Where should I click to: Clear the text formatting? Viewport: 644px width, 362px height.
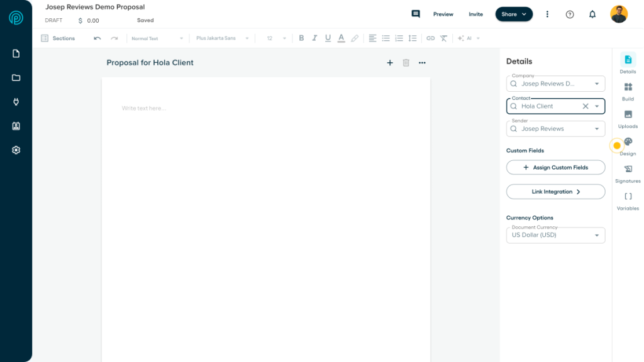(443, 38)
